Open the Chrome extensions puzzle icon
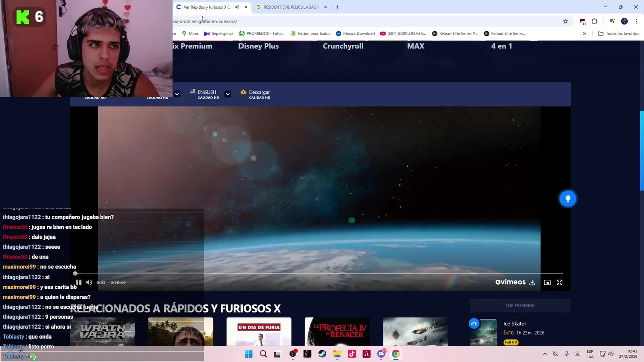This screenshot has height=362, width=644. pyautogui.click(x=595, y=21)
